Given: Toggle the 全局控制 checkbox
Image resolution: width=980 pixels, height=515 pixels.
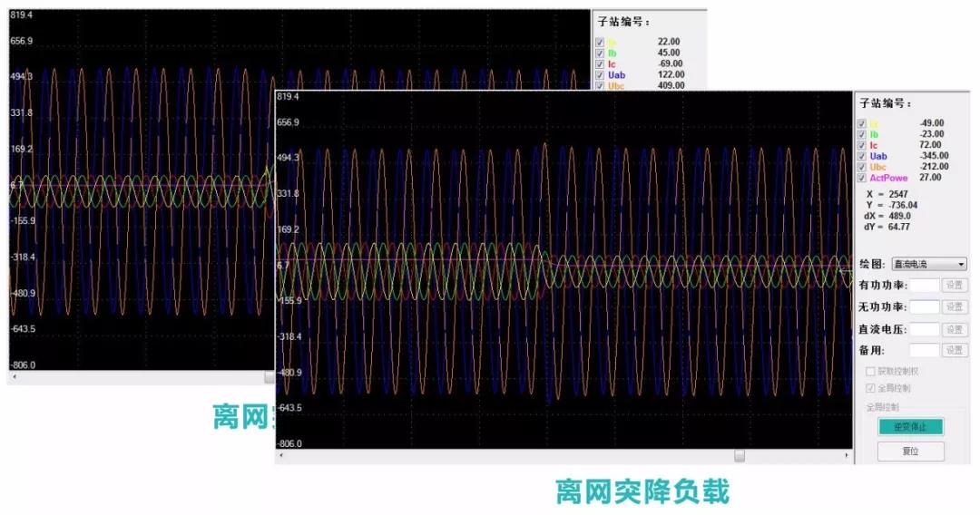Looking at the screenshot, I should tap(870, 388).
